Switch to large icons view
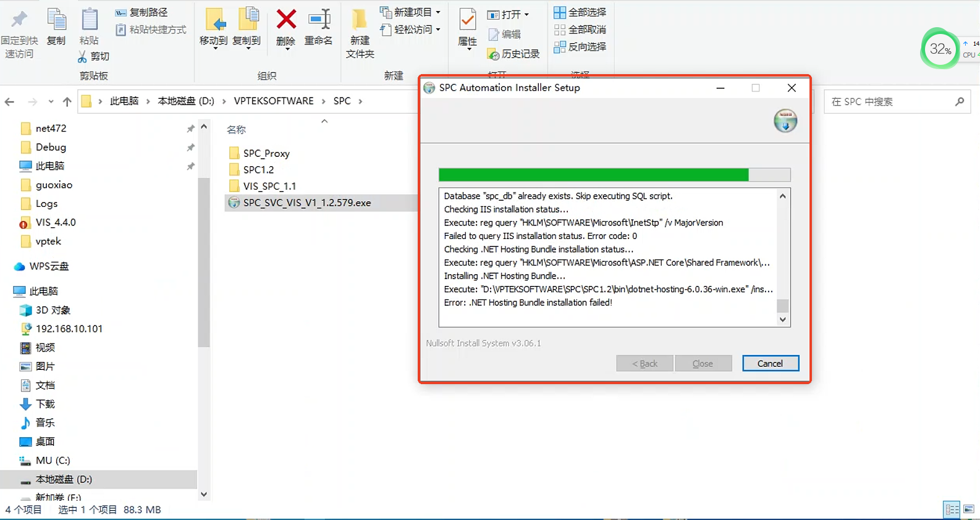The width and height of the screenshot is (980, 520). pyautogui.click(x=969, y=510)
